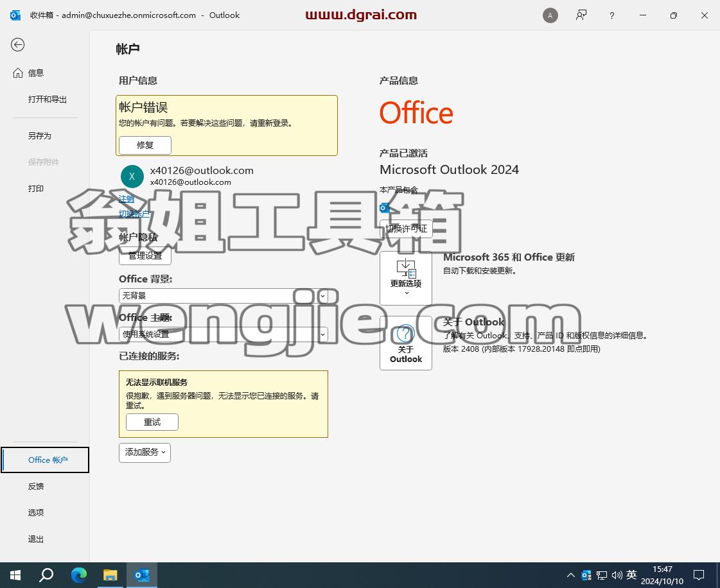Select the Office 帐户 sidebar item
Viewport: 720px width, 588px height.
[45, 460]
